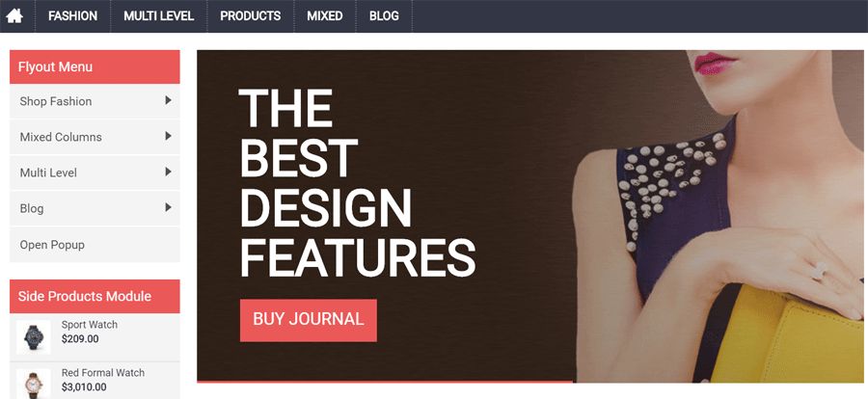868x399 pixels.
Task: Click the Mixed Columns menu label
Action: pyautogui.click(x=61, y=137)
